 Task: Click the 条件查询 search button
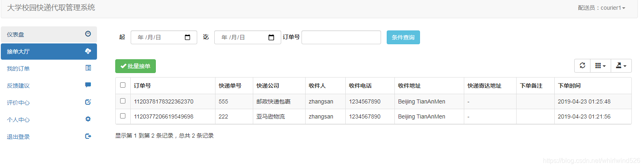coord(403,37)
